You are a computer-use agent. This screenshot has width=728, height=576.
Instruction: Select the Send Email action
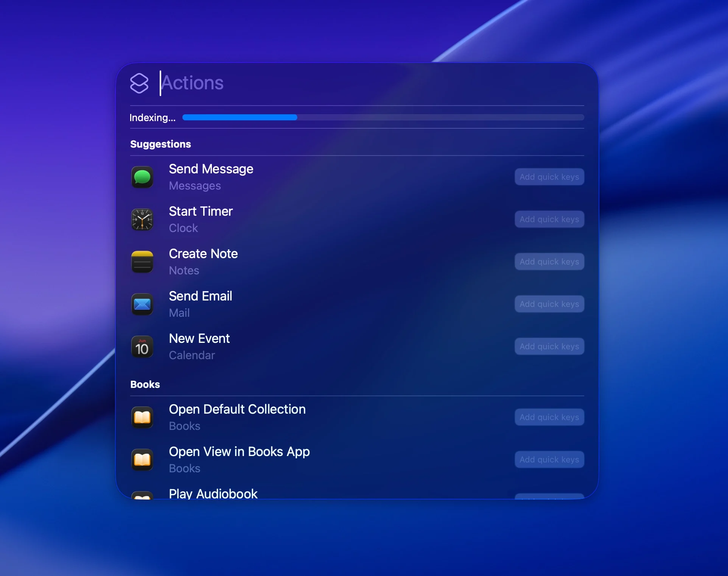click(357, 304)
